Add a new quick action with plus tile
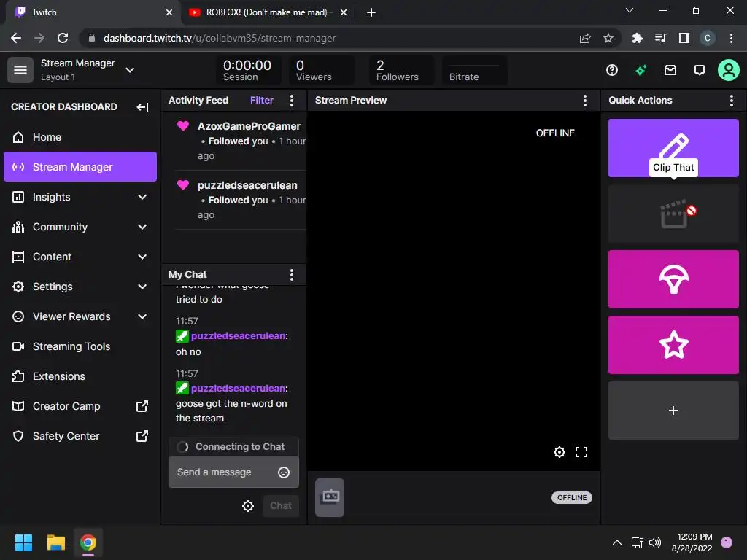This screenshot has height=560, width=747. tap(673, 411)
